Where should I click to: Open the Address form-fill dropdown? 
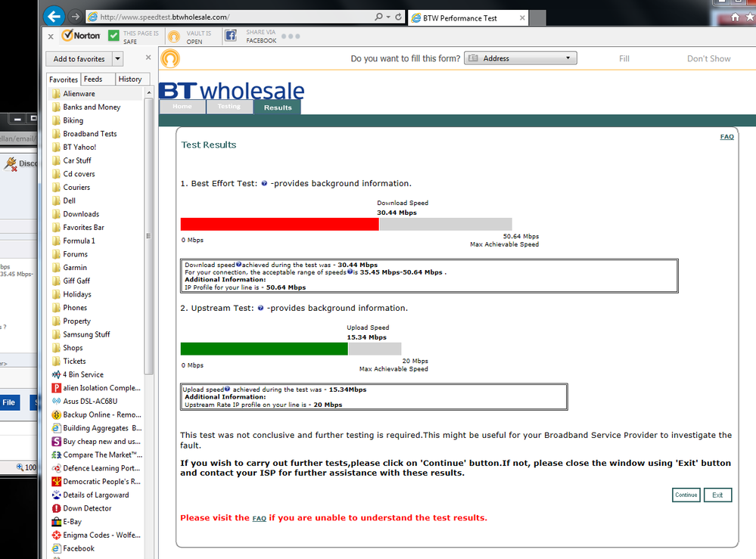coord(520,58)
